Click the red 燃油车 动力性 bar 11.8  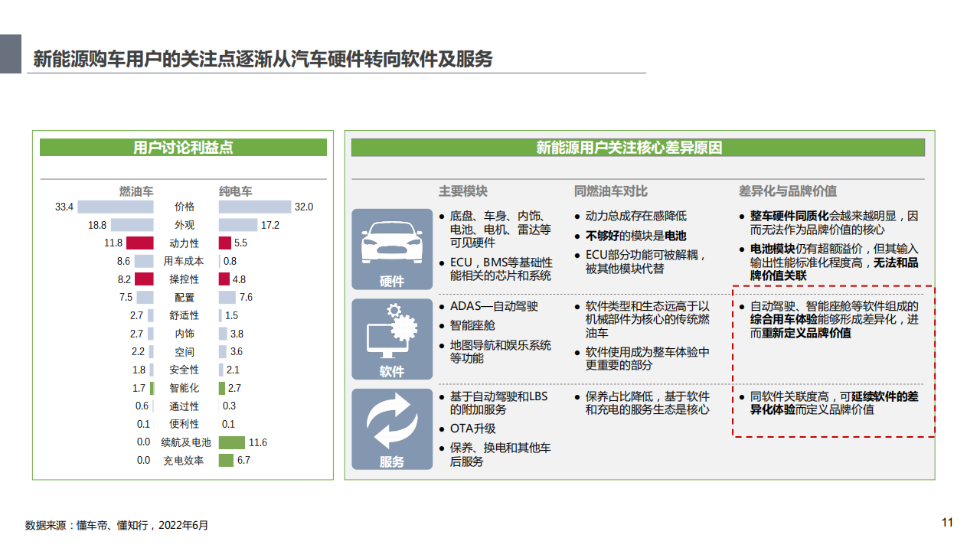click(x=140, y=243)
